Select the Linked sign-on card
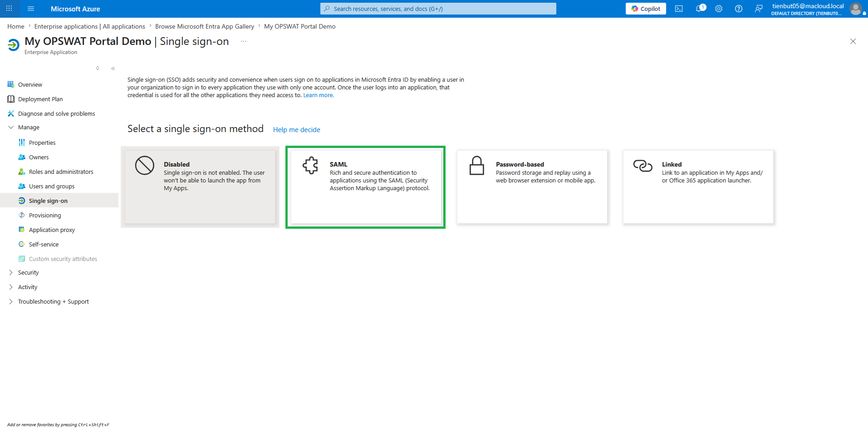868x428 pixels. click(x=698, y=187)
